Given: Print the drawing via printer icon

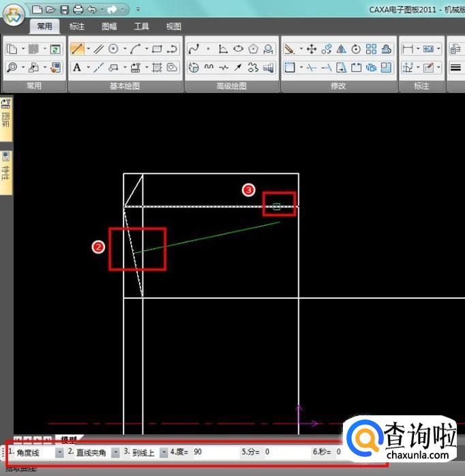Looking at the screenshot, I should coord(78,10).
